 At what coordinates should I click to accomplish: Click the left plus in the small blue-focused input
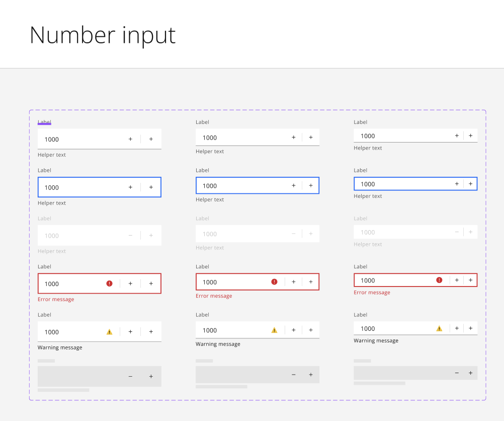457,184
